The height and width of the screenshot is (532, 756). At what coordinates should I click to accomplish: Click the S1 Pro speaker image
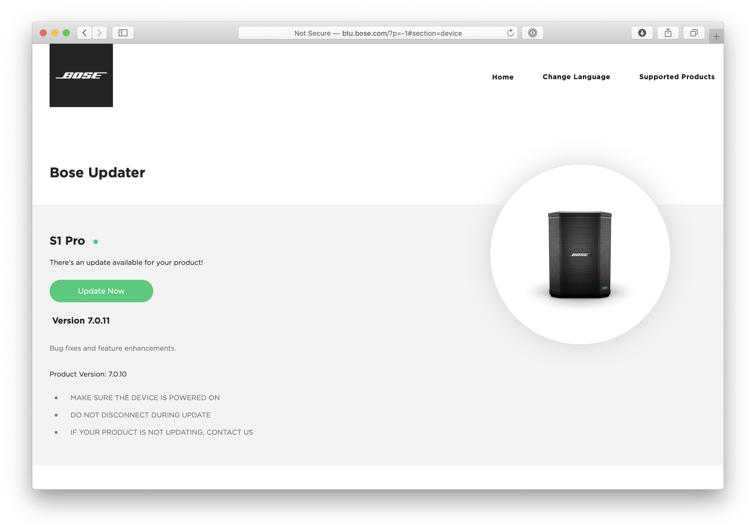579,254
